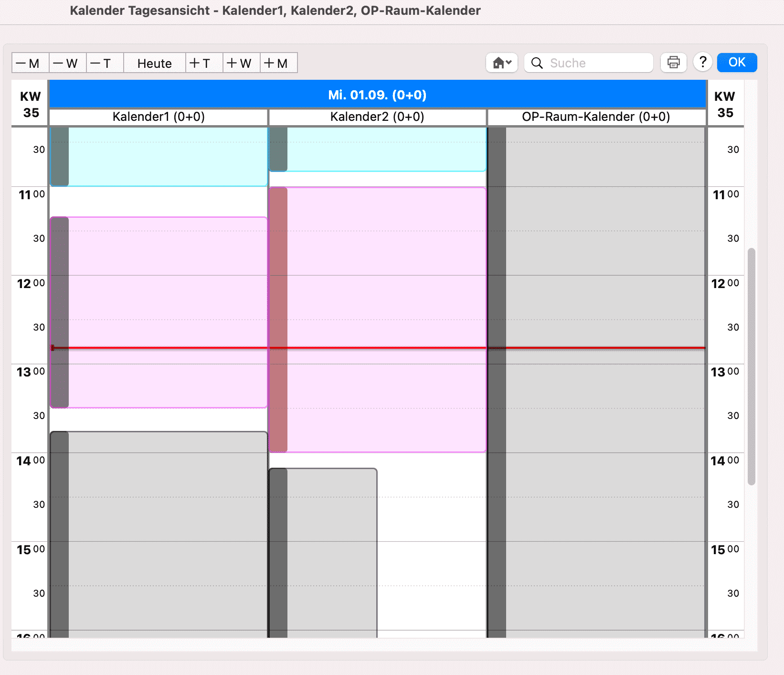
Task: Click the 12 00 time label on left
Action: (x=31, y=283)
